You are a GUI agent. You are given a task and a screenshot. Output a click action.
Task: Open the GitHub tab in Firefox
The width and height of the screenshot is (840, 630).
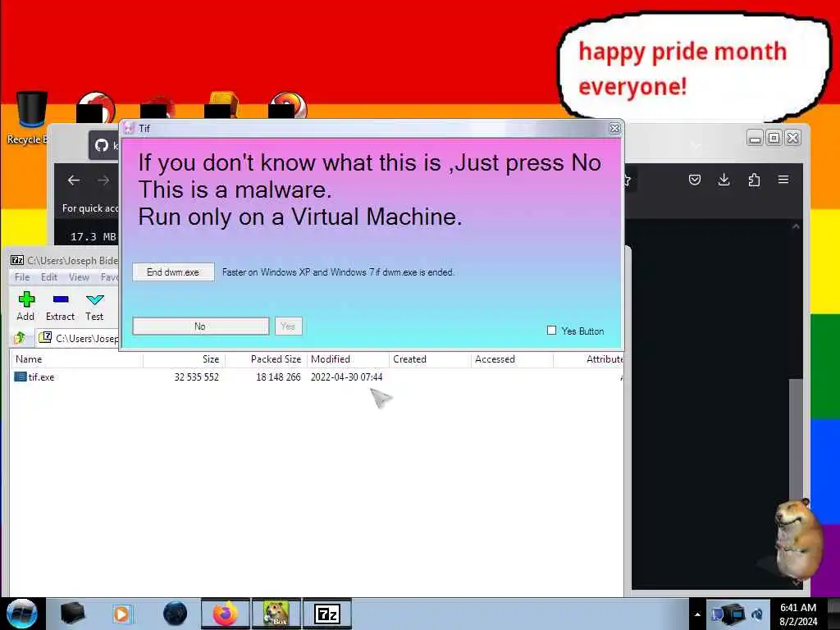(x=104, y=145)
